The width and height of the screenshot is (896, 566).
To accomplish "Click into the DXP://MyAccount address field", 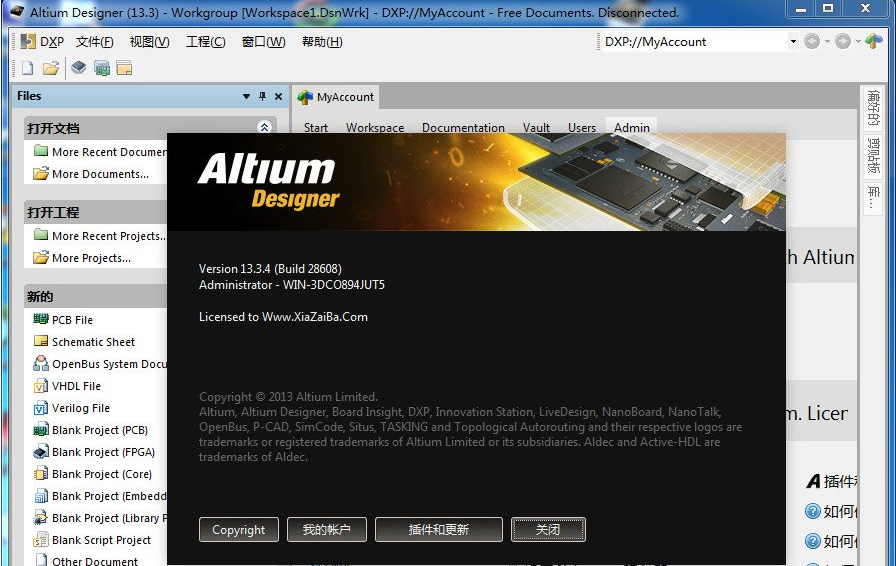I will (694, 42).
